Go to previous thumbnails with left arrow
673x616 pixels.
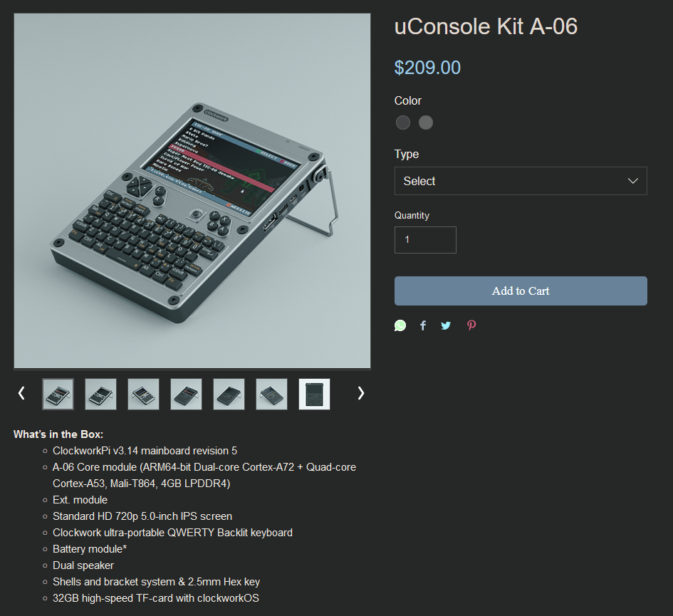[x=21, y=393]
